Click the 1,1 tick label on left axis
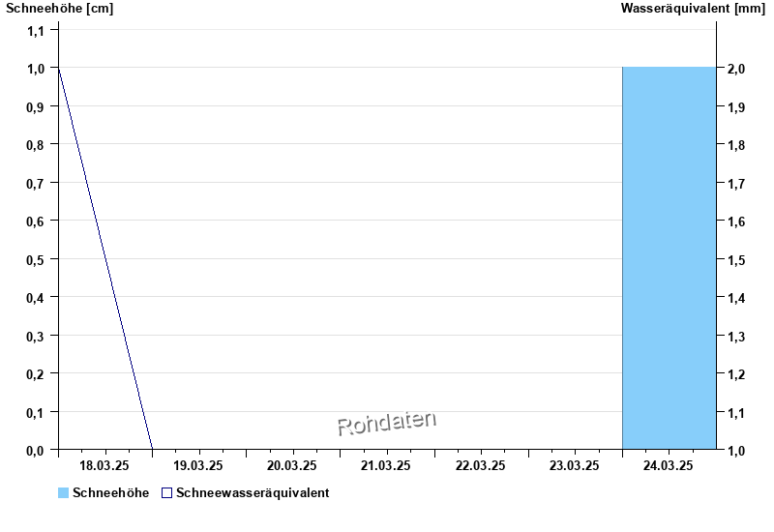The width and height of the screenshot is (774, 532). coord(36,30)
